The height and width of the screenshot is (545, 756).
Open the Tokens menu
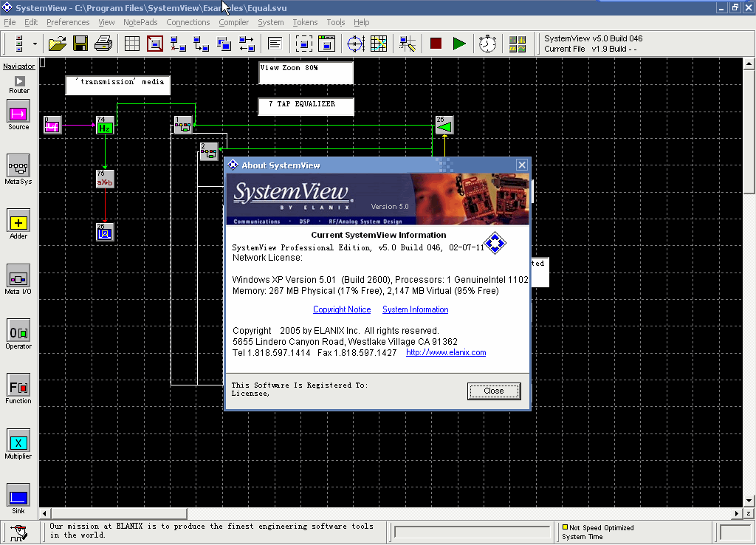coord(305,22)
